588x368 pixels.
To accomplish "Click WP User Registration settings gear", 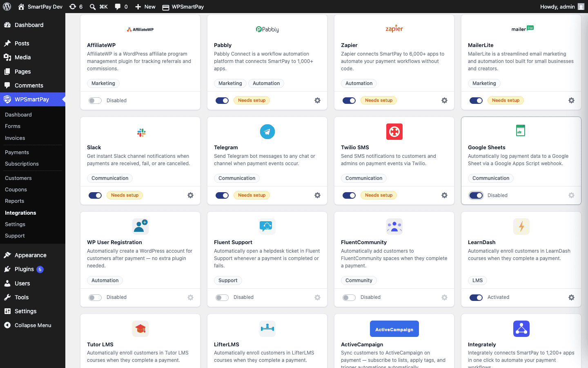I will click(190, 298).
